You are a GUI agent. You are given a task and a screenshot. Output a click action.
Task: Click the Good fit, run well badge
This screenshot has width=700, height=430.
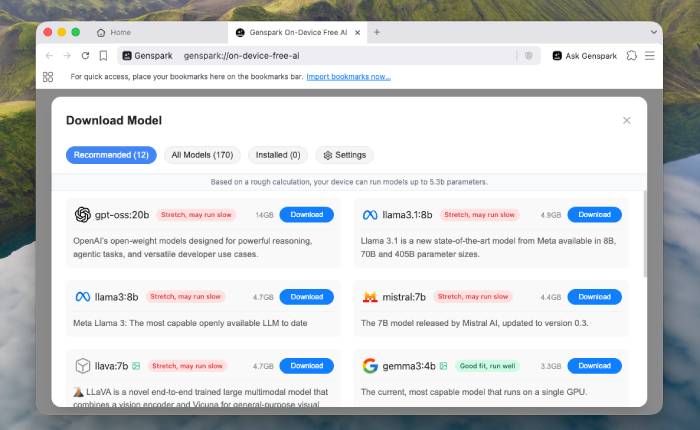[x=488, y=366]
